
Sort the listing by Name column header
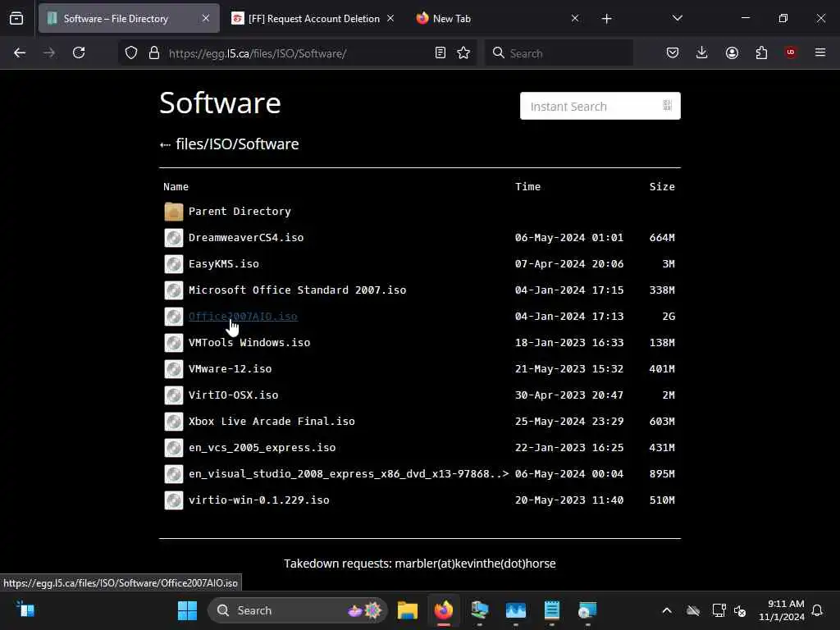click(x=176, y=187)
